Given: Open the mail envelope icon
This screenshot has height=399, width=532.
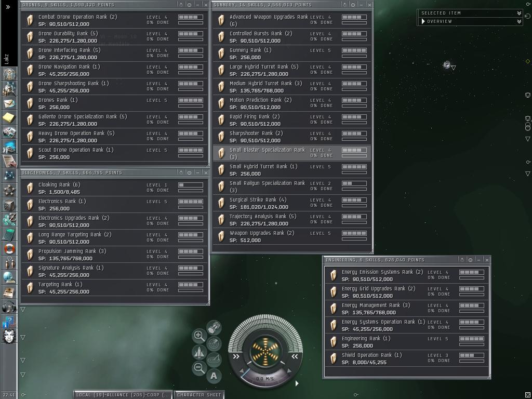Looking at the screenshot, I should [9, 103].
